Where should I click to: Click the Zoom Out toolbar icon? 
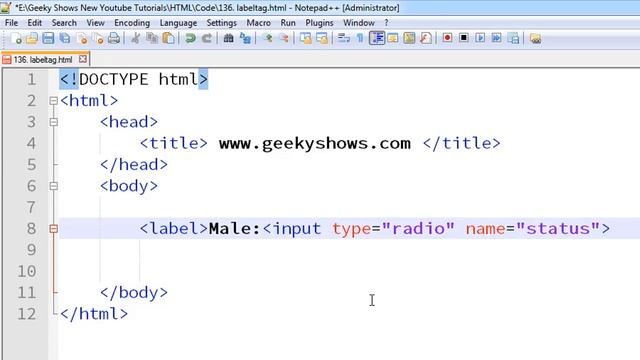point(284,38)
